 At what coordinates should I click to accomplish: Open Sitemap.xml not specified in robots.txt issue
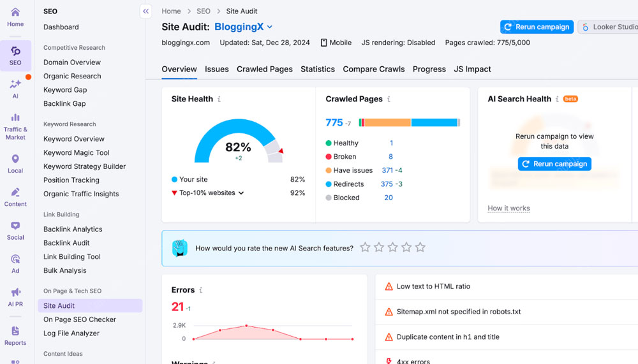pos(459,312)
